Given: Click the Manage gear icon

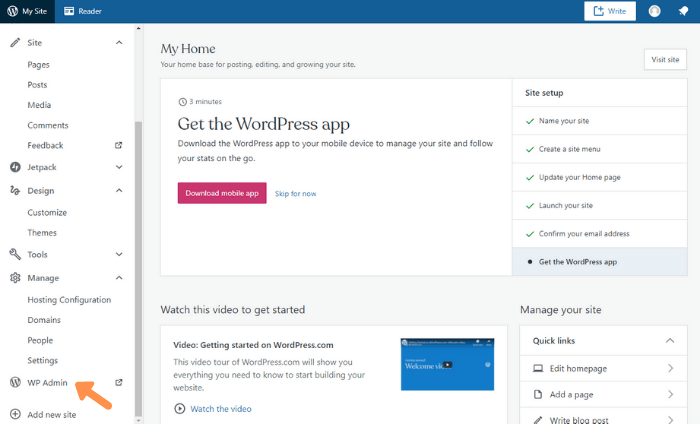Looking at the screenshot, I should pos(15,278).
